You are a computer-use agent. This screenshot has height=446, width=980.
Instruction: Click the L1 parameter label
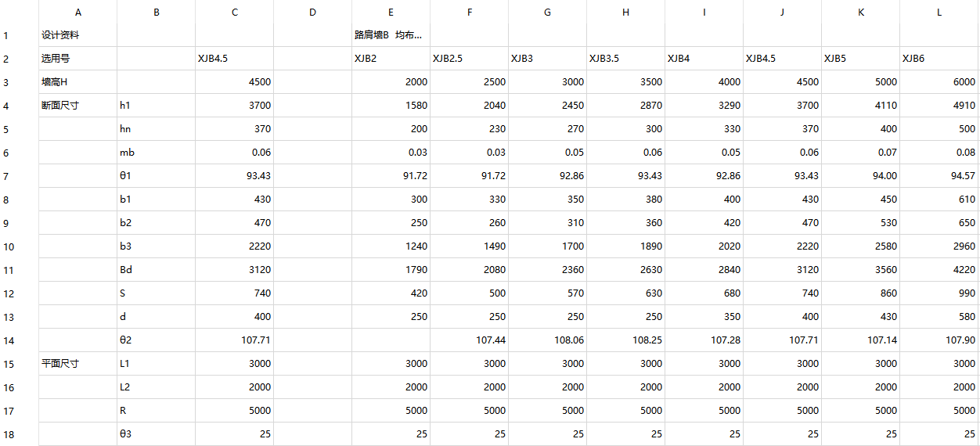(x=156, y=364)
